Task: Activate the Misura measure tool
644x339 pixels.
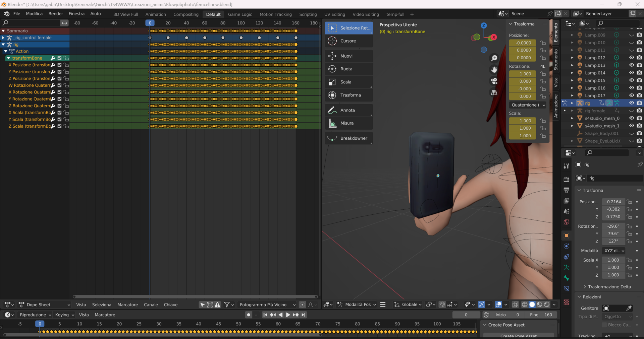Action: pyautogui.click(x=348, y=123)
